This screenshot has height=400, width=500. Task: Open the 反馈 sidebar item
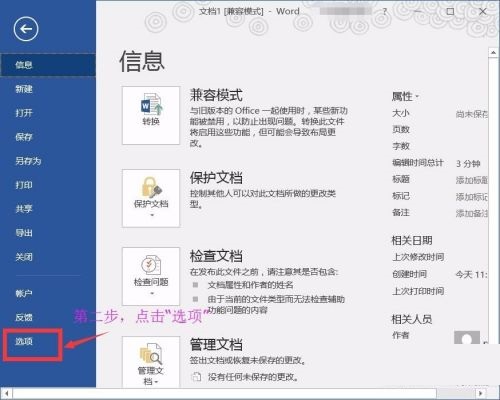(48, 317)
